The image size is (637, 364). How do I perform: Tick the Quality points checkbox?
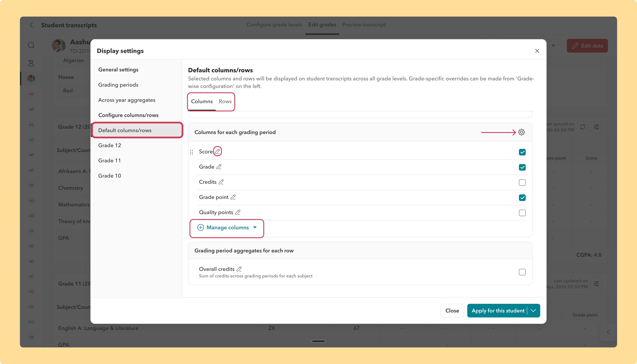[x=522, y=213]
